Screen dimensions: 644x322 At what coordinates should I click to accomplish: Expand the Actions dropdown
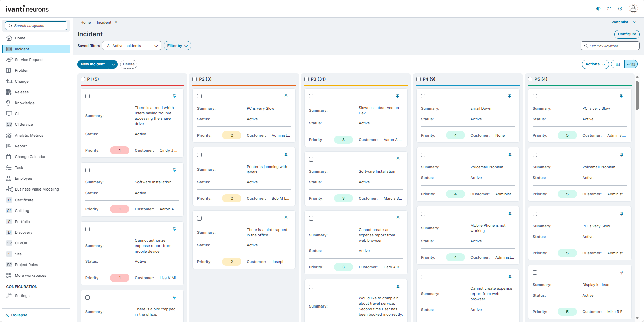pyautogui.click(x=595, y=64)
